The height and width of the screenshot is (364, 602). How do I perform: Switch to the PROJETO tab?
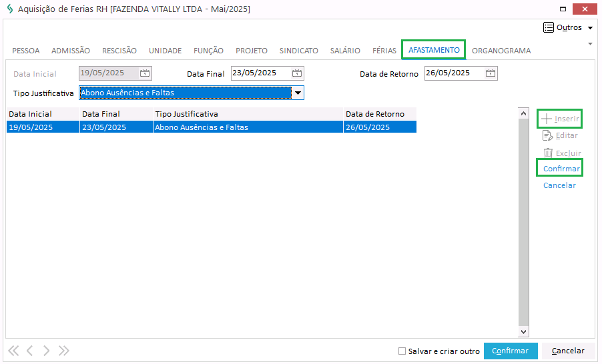tap(252, 51)
